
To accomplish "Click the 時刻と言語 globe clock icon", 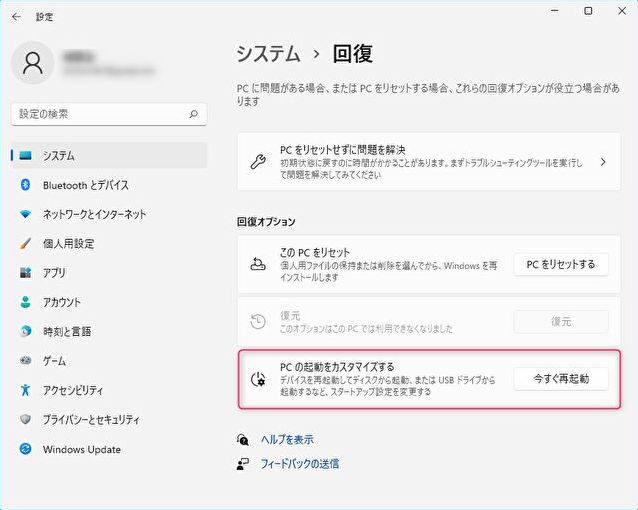I will coord(25,331).
